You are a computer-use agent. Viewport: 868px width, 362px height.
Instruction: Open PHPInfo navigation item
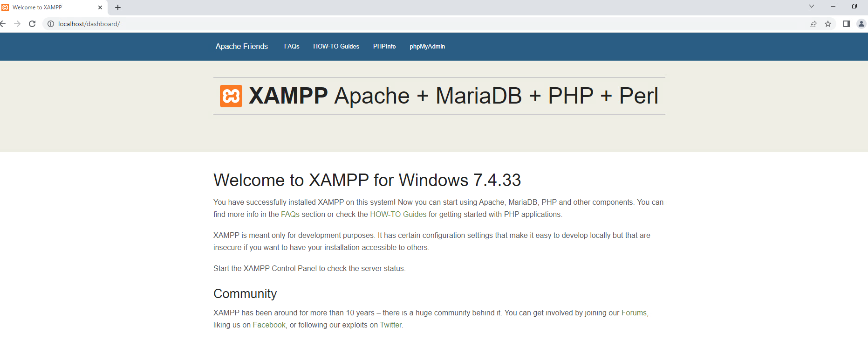coord(384,46)
